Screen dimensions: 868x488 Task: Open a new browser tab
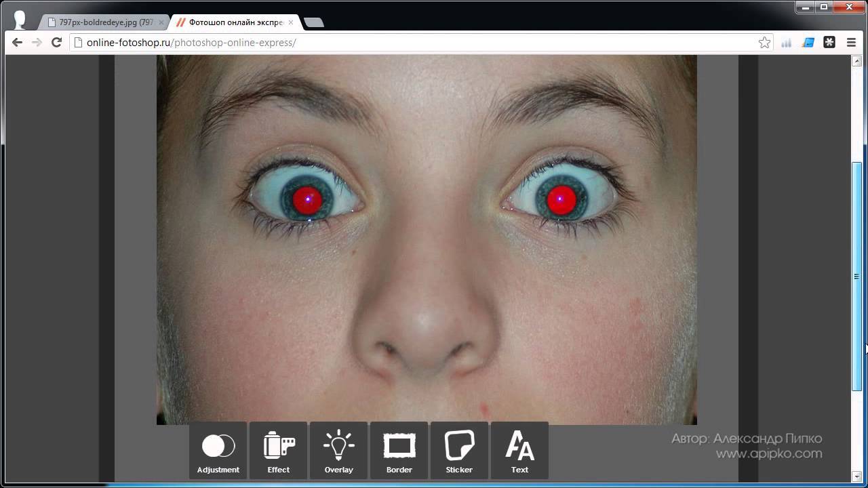(313, 22)
